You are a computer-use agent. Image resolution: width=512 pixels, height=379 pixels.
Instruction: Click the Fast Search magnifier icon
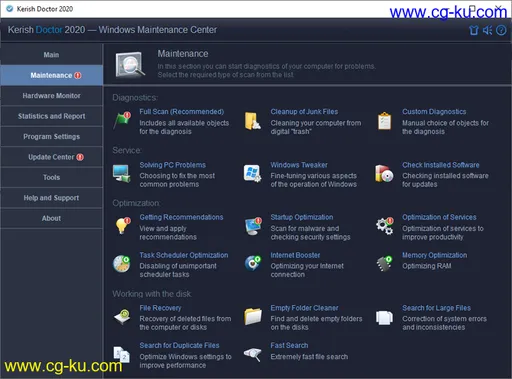(252, 354)
